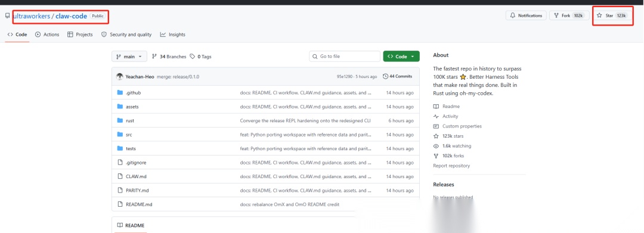Open the Projects tab
This screenshot has height=233, width=644.
[80, 35]
